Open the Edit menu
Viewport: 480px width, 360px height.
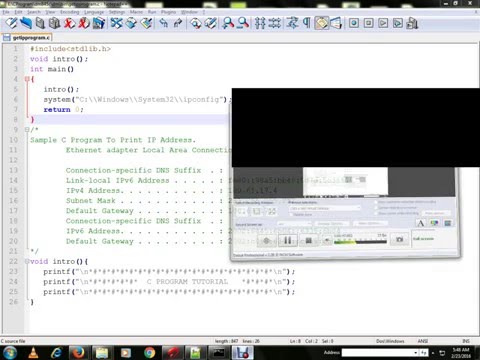pyautogui.click(x=18, y=12)
